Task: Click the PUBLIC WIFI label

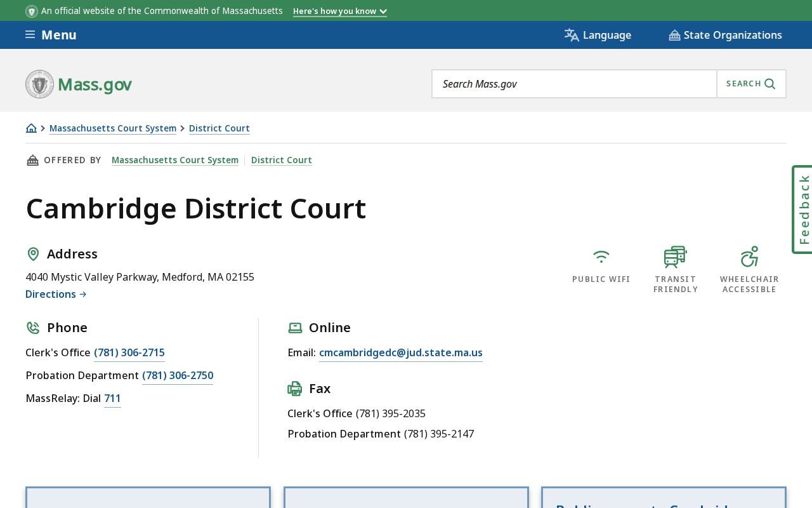Action: (x=601, y=279)
